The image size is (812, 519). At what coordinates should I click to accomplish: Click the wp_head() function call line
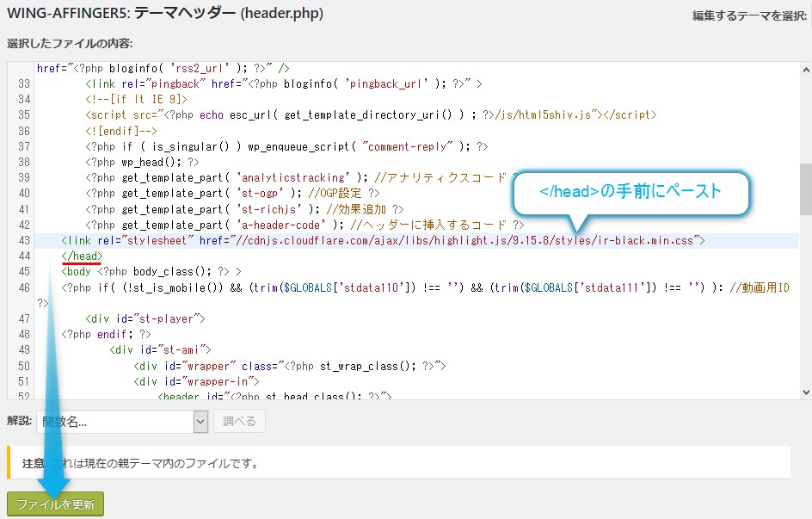click(142, 163)
